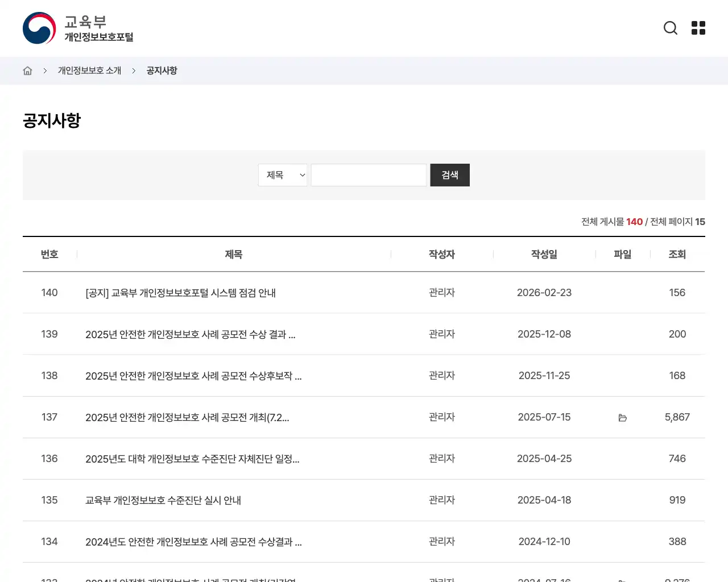Click inside the search keyword input field

369,175
